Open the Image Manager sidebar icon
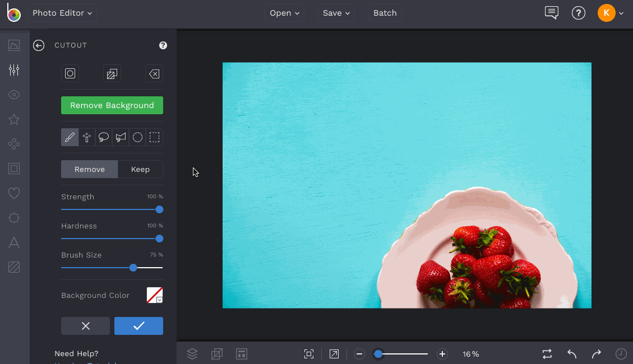Viewport: 633px width, 364px height. tap(14, 45)
